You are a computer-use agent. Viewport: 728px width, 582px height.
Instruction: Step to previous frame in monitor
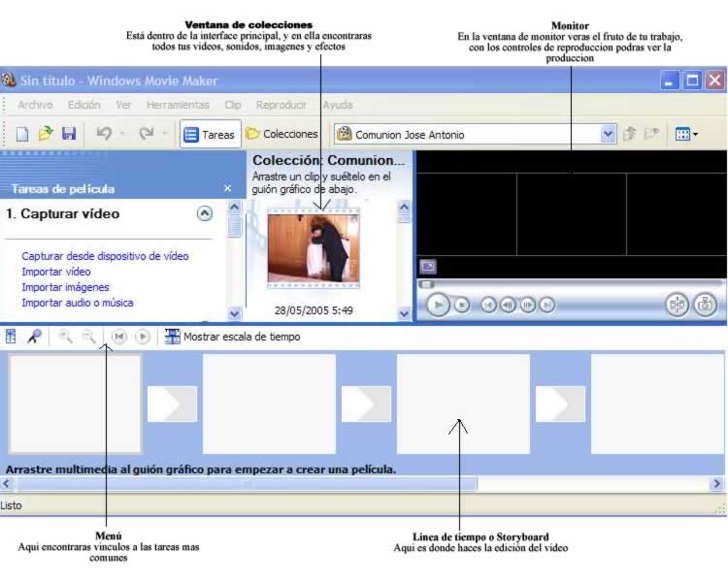point(508,305)
